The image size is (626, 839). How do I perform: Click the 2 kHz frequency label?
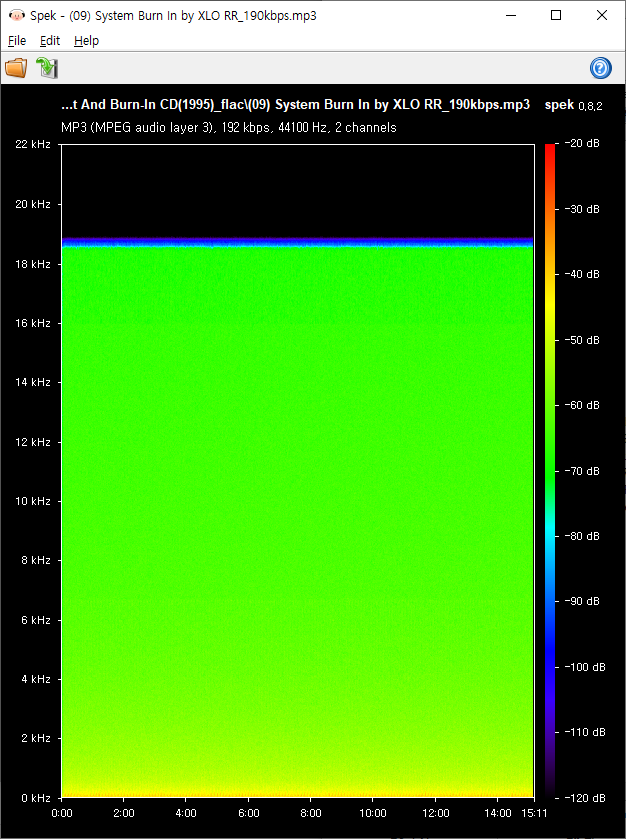point(36,738)
